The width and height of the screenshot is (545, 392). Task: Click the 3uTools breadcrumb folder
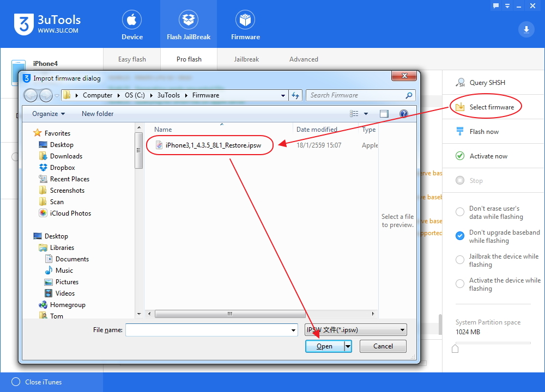tap(168, 95)
